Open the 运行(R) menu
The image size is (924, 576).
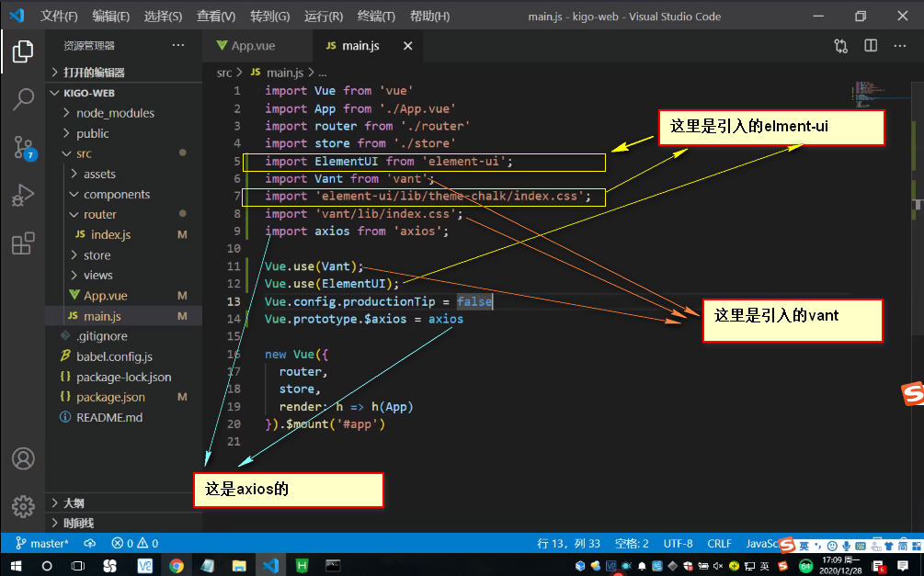pyautogui.click(x=324, y=17)
